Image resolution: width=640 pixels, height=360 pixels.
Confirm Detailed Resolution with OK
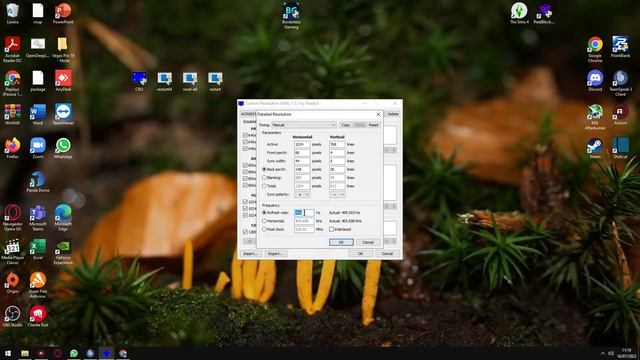click(x=341, y=242)
